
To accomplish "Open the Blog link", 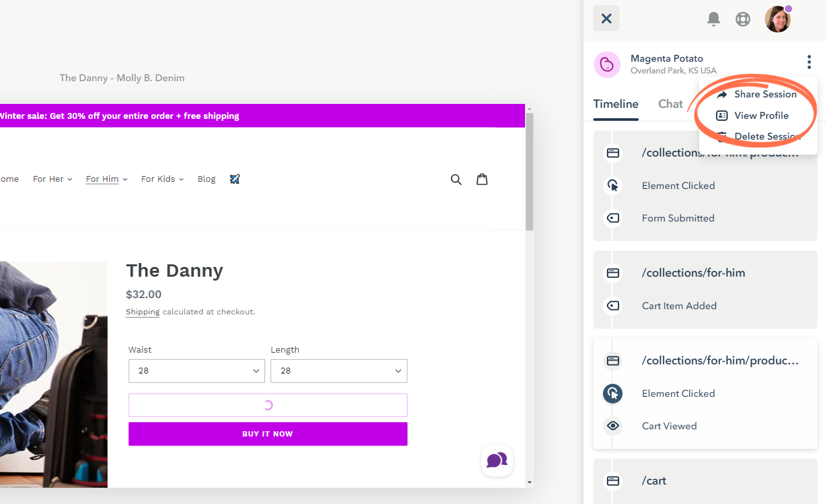I will coord(207,179).
